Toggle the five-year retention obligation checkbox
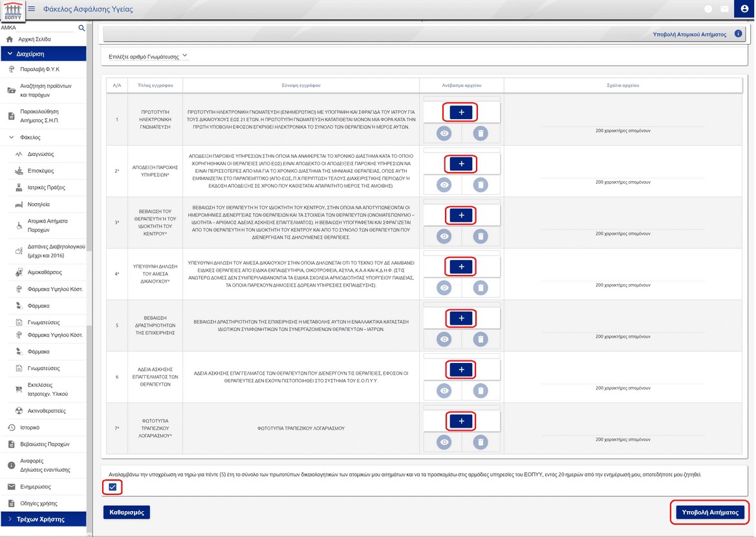756x537 pixels. [113, 487]
